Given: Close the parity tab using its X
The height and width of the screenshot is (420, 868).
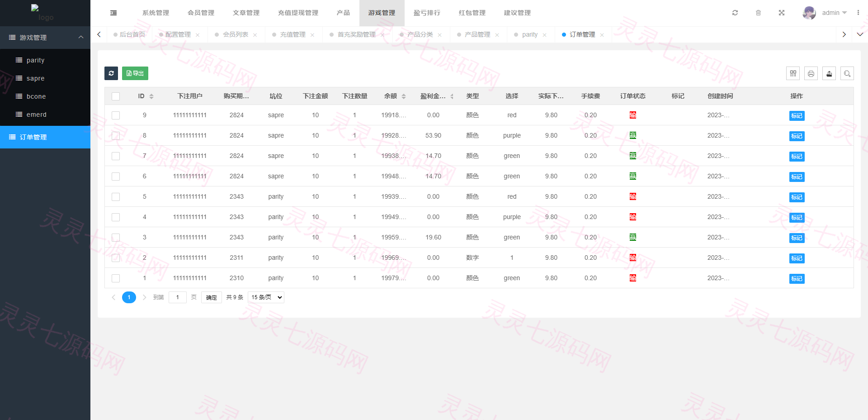Looking at the screenshot, I should [544, 35].
